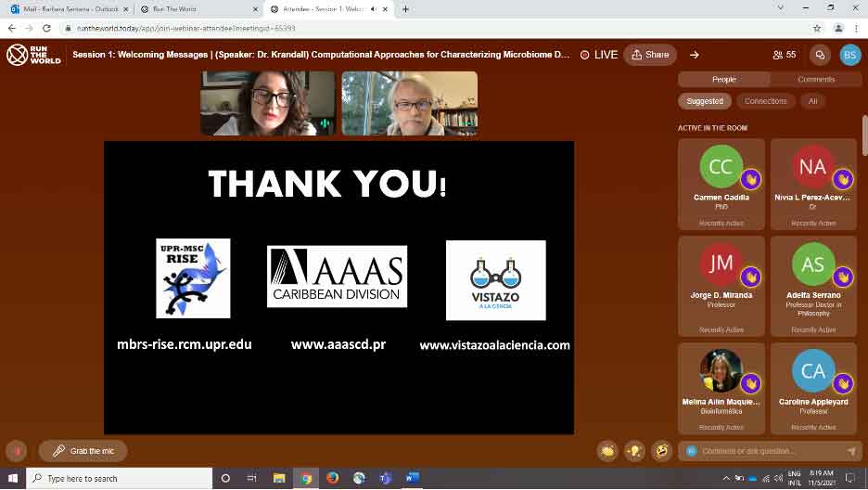This screenshot has height=490, width=868.
Task: Select the Suggested filter pill
Action: point(705,101)
